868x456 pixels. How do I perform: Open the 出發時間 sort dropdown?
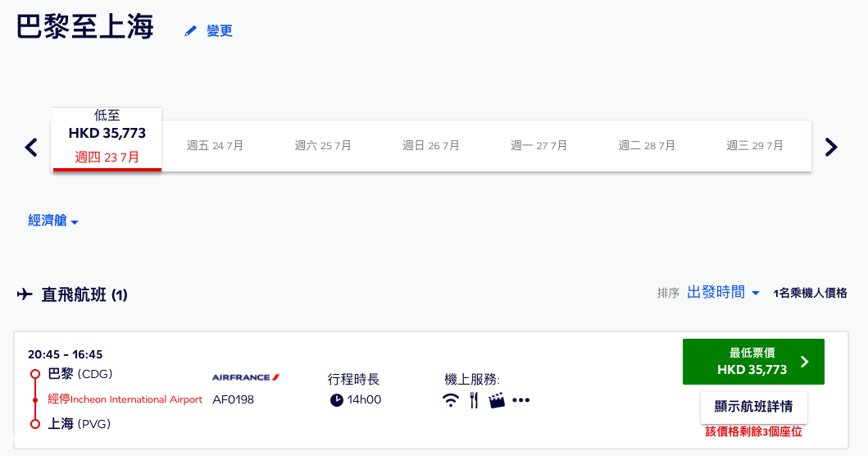(723, 293)
